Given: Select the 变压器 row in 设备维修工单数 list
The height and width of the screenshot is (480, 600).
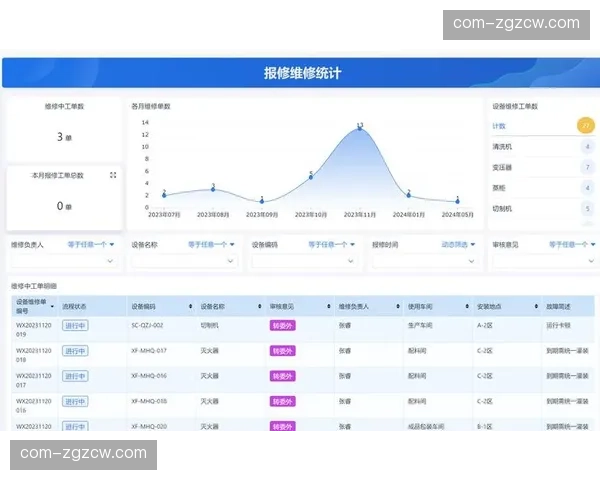Looking at the screenshot, I should (543, 167).
